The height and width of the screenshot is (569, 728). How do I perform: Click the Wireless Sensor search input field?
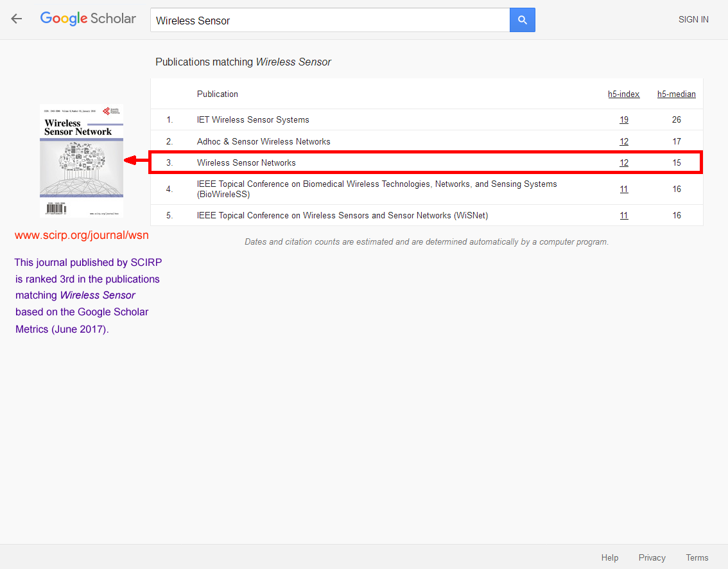pyautogui.click(x=329, y=20)
